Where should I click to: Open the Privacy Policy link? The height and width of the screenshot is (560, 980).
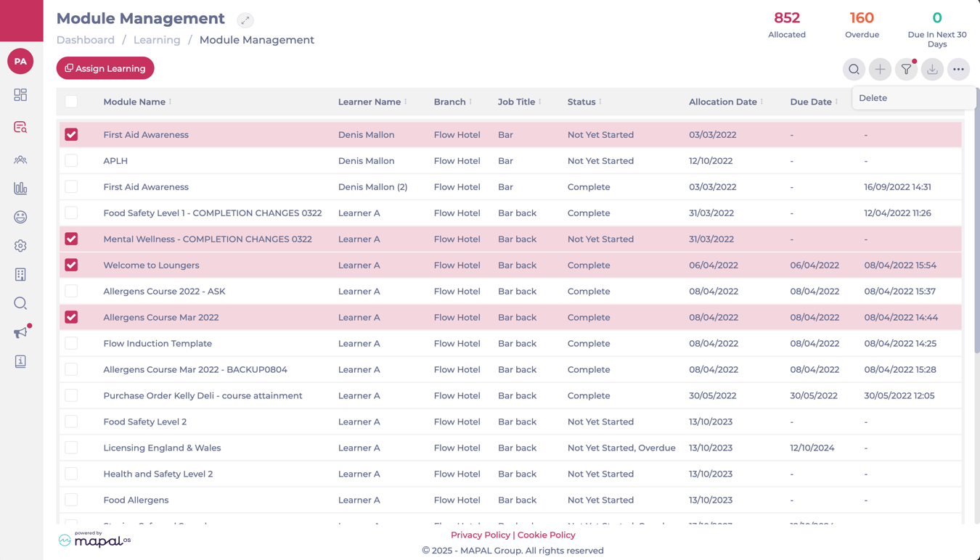pyautogui.click(x=481, y=535)
